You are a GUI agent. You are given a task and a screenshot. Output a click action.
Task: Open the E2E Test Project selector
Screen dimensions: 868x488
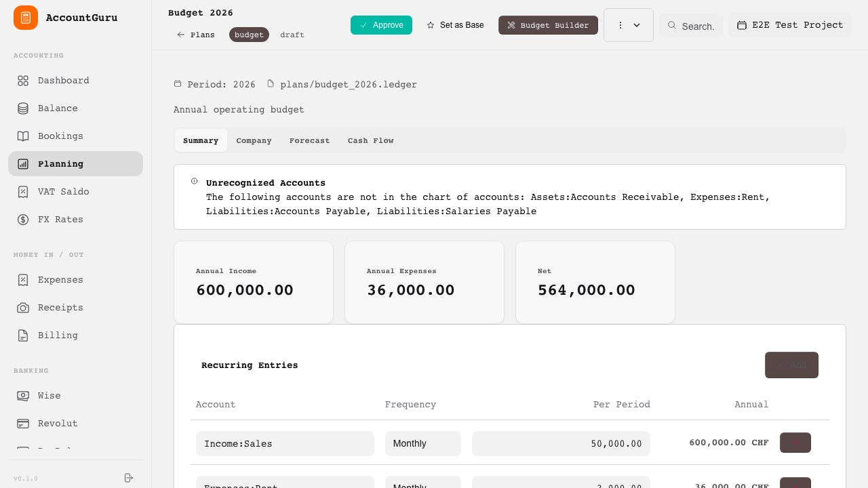pos(789,25)
